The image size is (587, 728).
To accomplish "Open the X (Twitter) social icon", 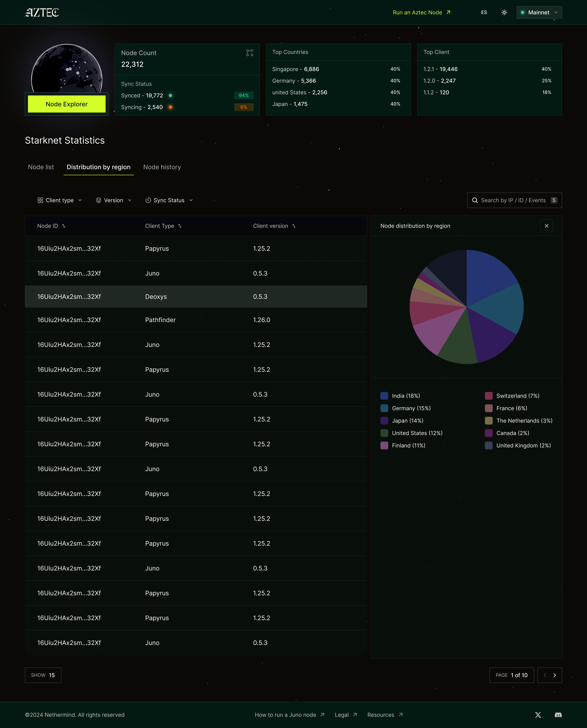I will pos(538,715).
